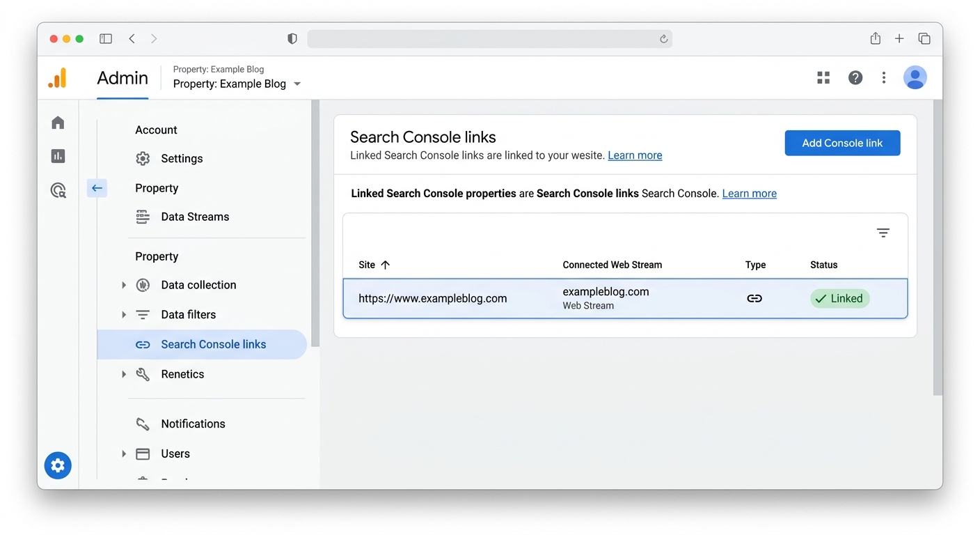This screenshot has width=980, height=535.
Task: Select Data Streams in the sidebar
Action: click(195, 217)
